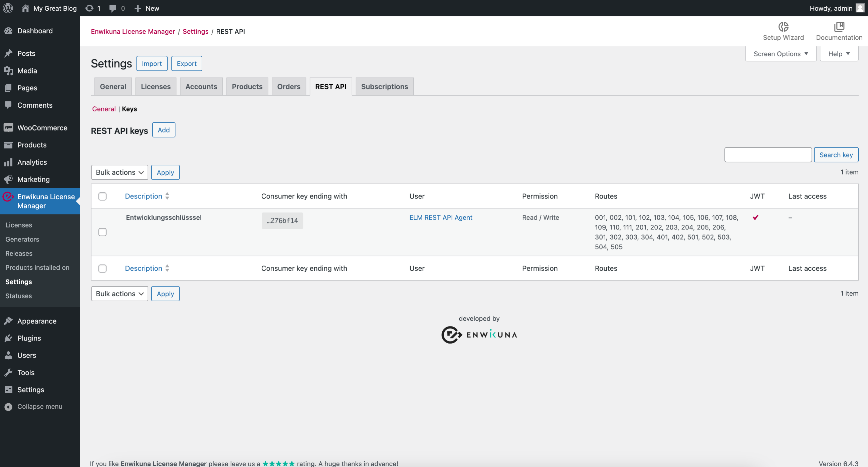Image resolution: width=868 pixels, height=467 pixels.
Task: Click the Media sidebar icon
Action: point(8,71)
